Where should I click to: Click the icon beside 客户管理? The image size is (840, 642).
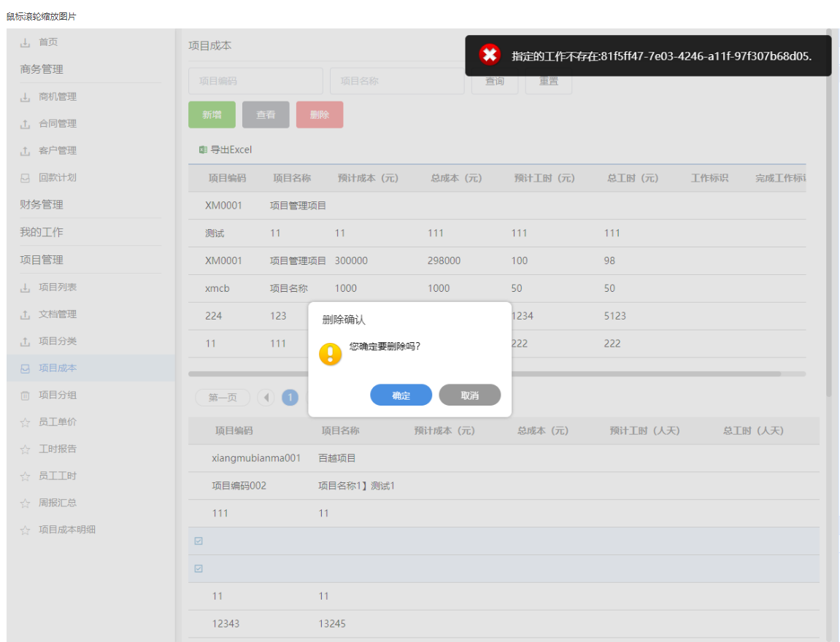pos(25,151)
